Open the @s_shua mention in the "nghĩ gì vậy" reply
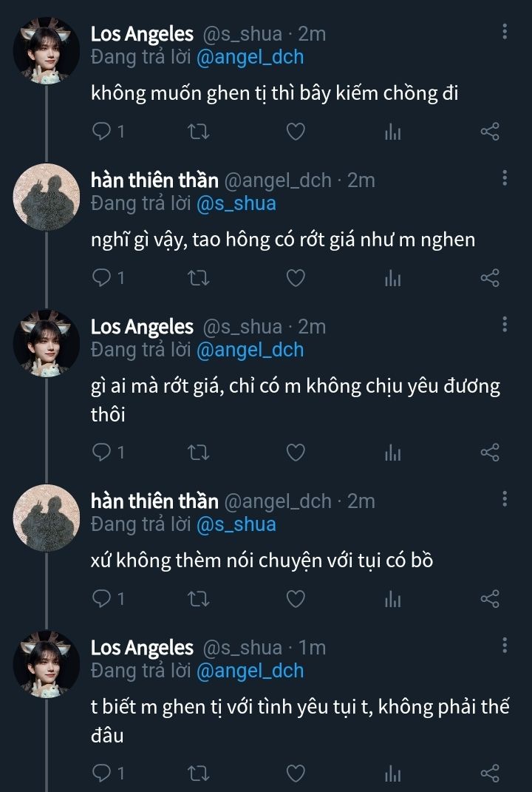This screenshot has height=792, width=532. coord(236,203)
